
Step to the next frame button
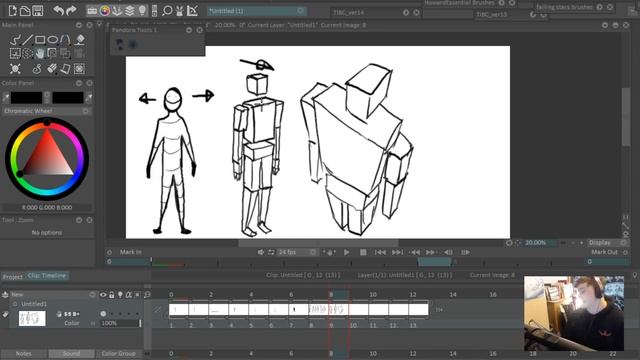465,252
